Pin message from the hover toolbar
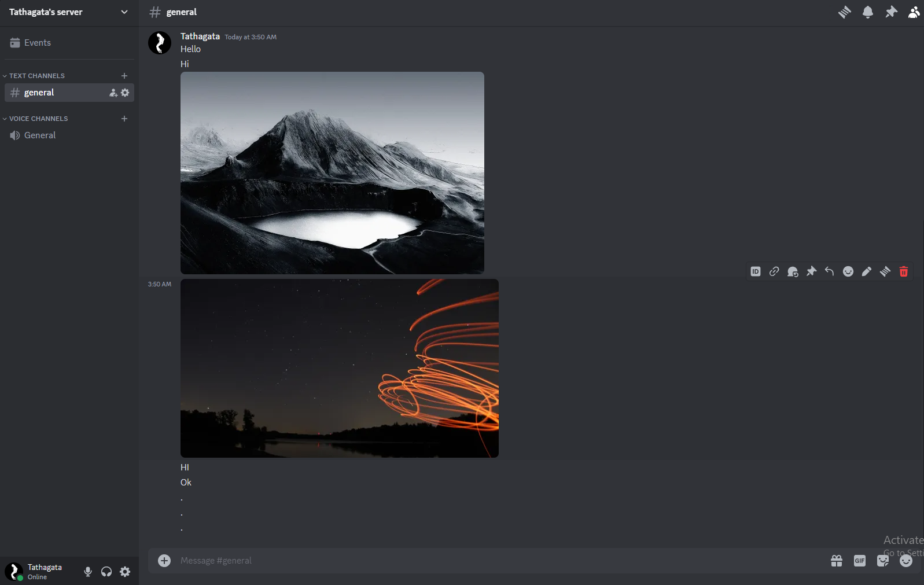 pyautogui.click(x=811, y=271)
